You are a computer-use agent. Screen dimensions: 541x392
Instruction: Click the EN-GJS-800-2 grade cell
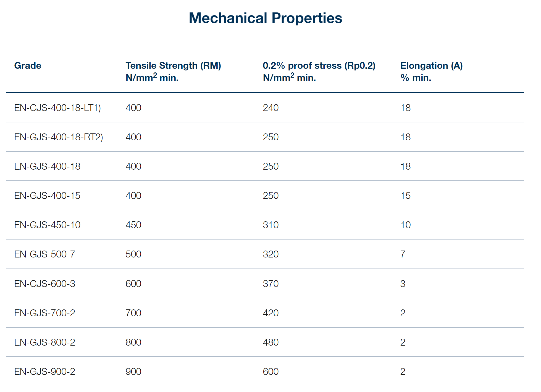(44, 342)
